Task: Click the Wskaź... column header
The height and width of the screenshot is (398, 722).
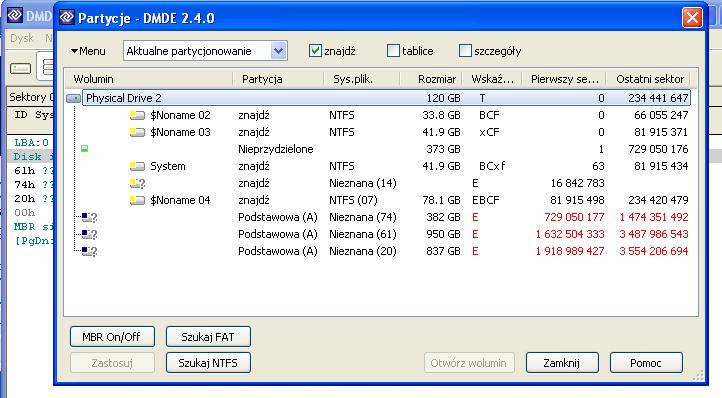Action: coord(492,79)
